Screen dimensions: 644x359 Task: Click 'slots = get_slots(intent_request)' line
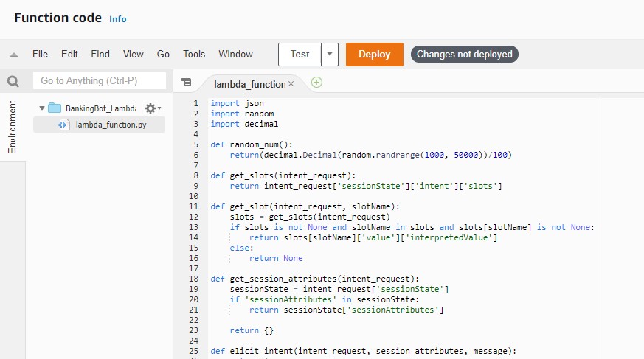pyautogui.click(x=310, y=217)
